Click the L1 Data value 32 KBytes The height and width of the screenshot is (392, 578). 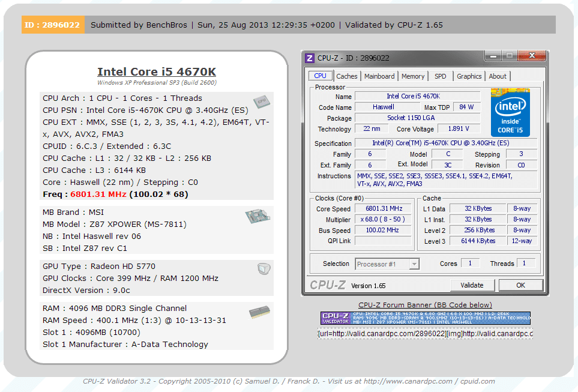point(478,209)
